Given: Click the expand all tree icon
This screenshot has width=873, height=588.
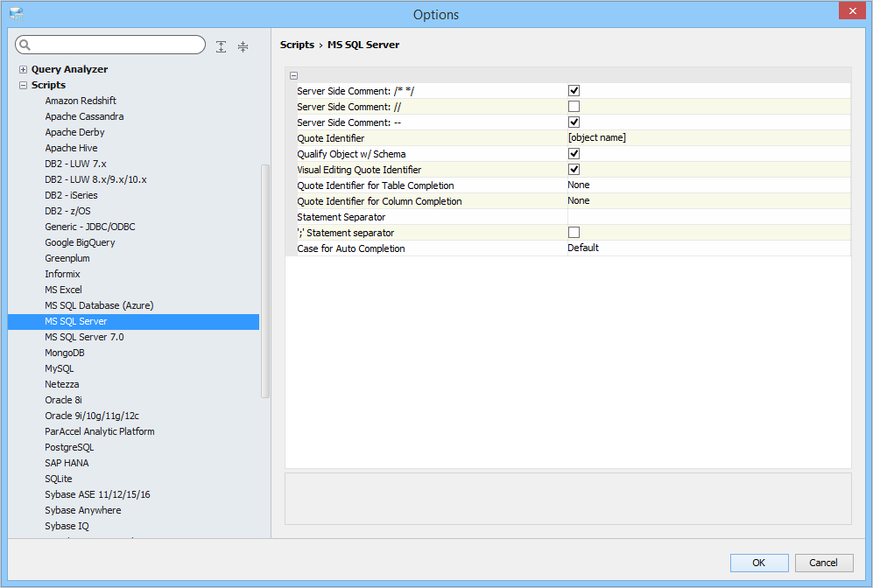Looking at the screenshot, I should point(221,46).
